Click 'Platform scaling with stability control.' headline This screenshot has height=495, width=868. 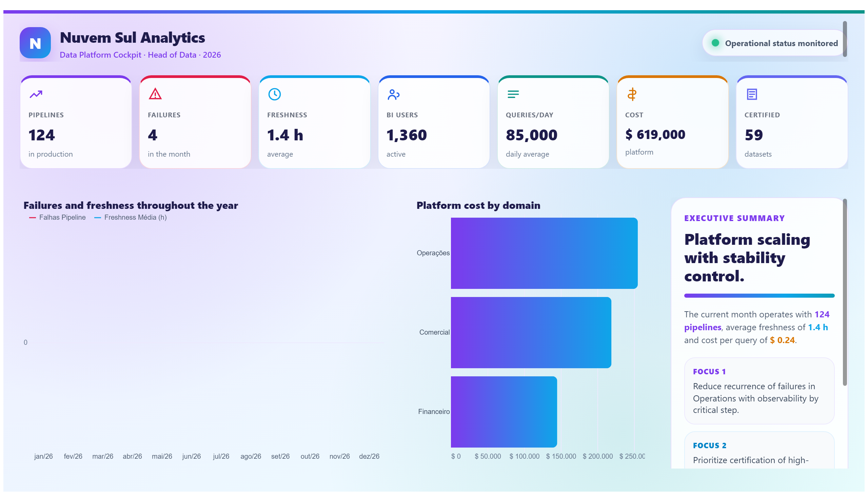(x=747, y=258)
